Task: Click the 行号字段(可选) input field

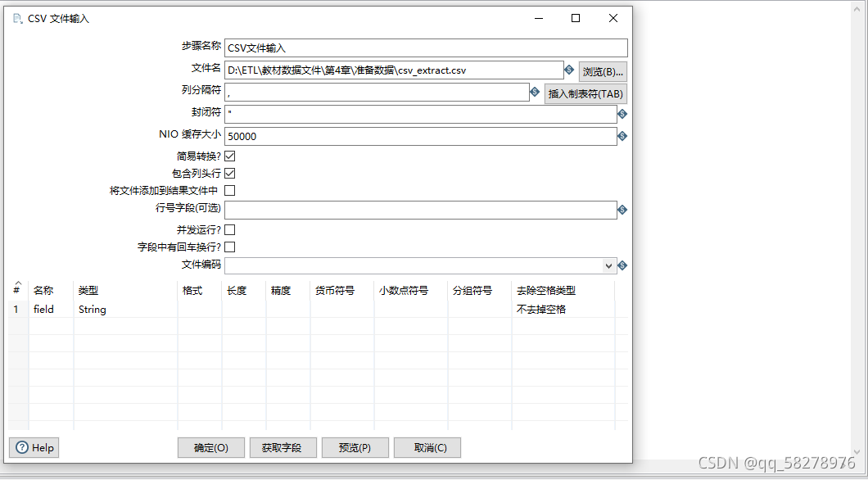Action: [x=421, y=211]
